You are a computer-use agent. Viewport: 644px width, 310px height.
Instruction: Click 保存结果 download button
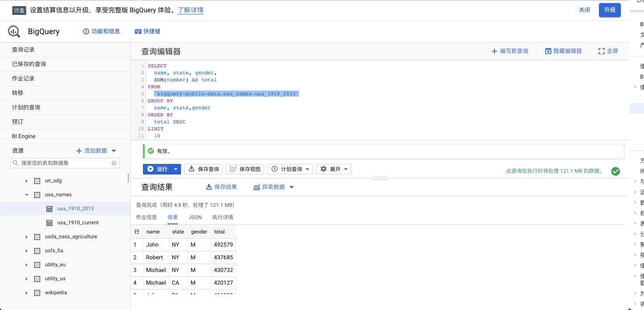pos(222,187)
